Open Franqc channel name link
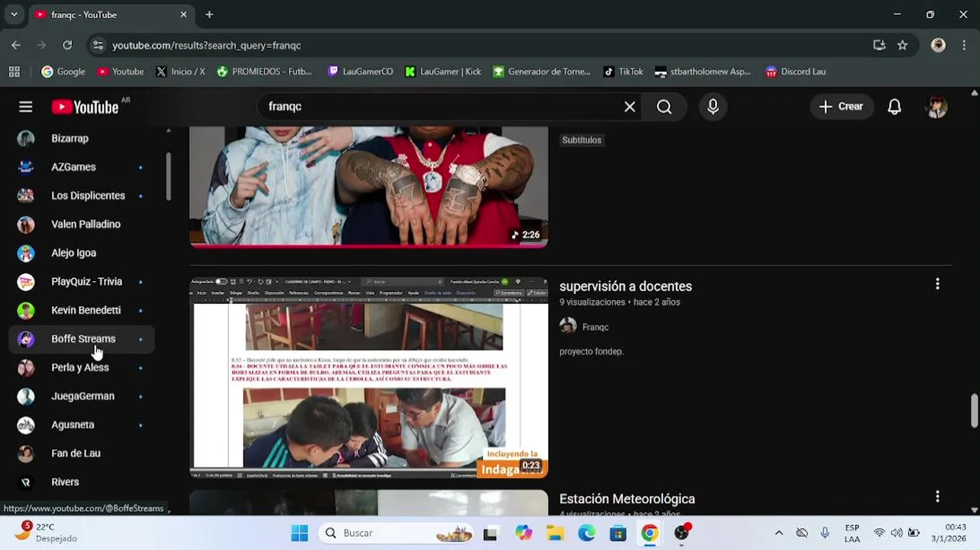Image resolution: width=980 pixels, height=550 pixels. [595, 327]
